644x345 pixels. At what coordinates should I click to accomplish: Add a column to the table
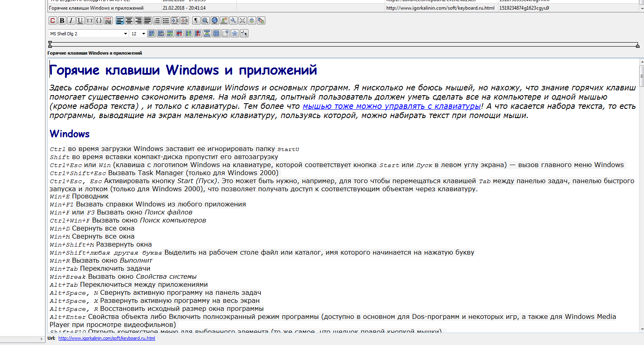click(189, 33)
